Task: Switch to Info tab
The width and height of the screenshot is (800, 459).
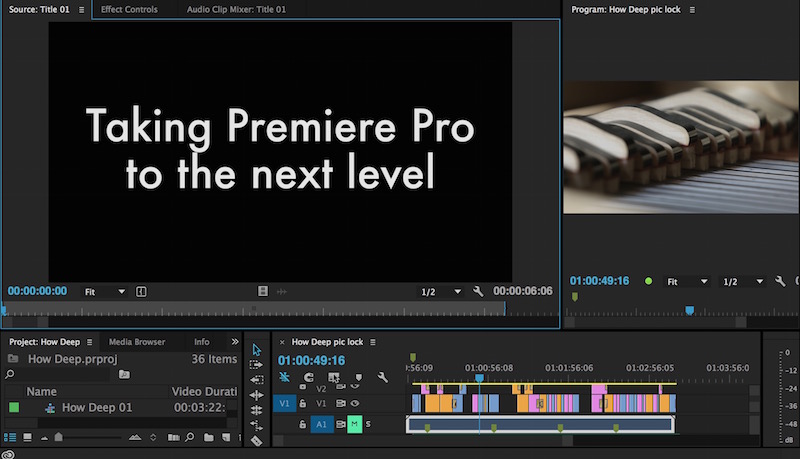Action: point(202,342)
